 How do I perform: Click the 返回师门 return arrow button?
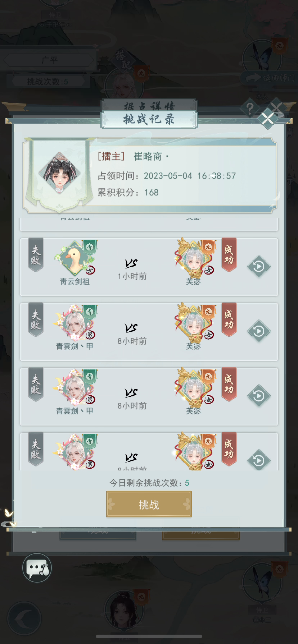click(267, 78)
